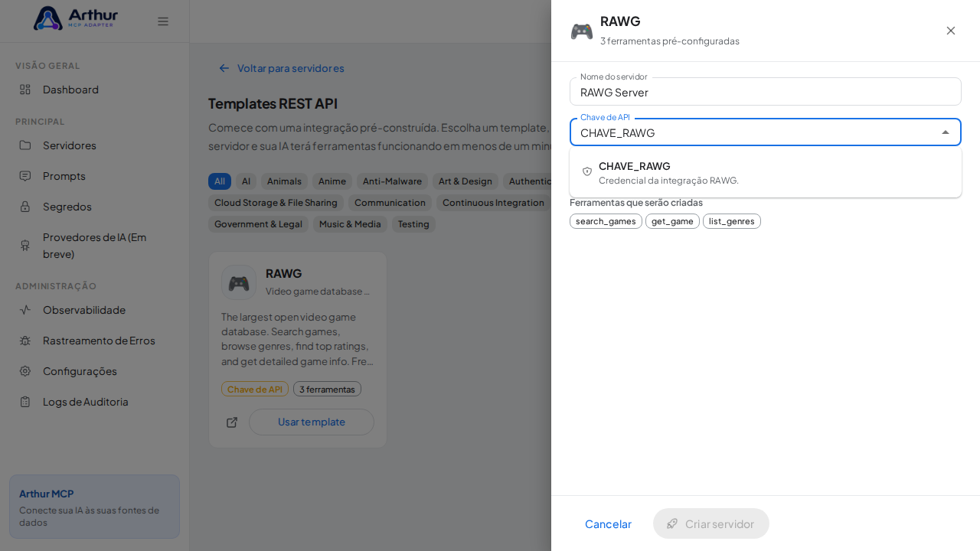Collapse the Chave de API dropdown arrow
This screenshot has width=980, height=551.
(946, 132)
